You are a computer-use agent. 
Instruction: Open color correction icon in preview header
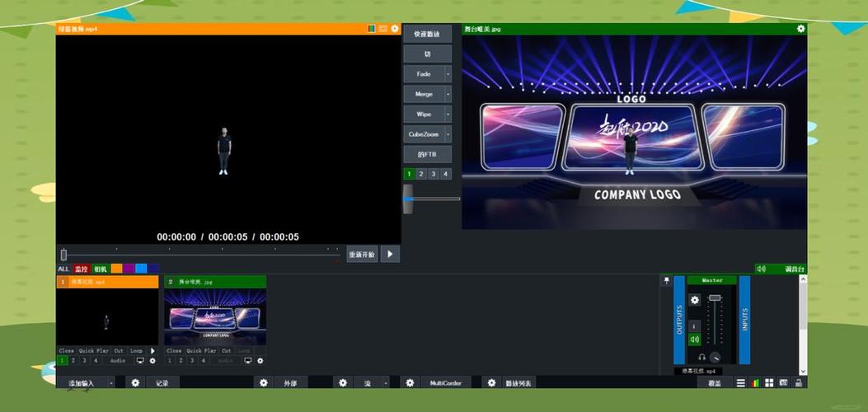pos(372,29)
